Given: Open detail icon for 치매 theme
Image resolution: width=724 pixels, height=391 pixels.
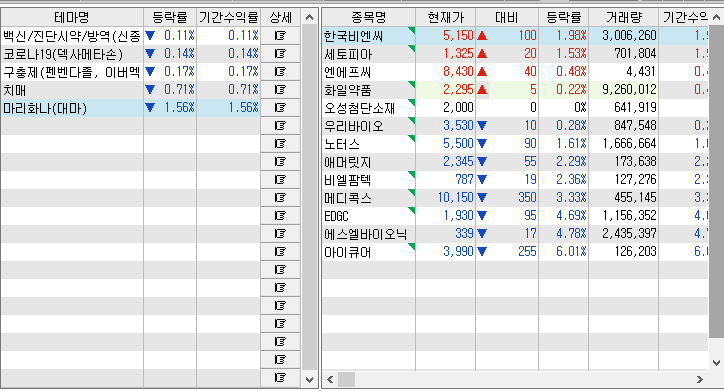Looking at the screenshot, I should 280,90.
